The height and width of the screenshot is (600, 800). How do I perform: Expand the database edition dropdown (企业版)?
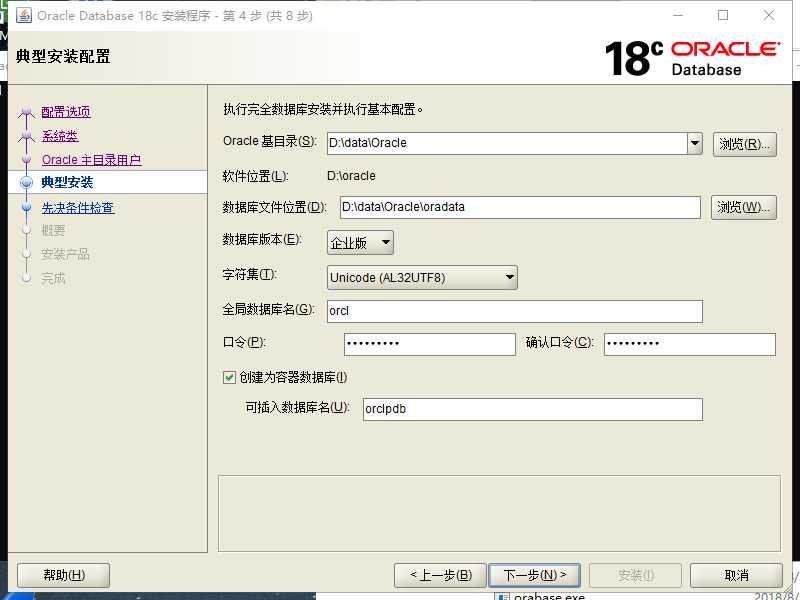[360, 242]
